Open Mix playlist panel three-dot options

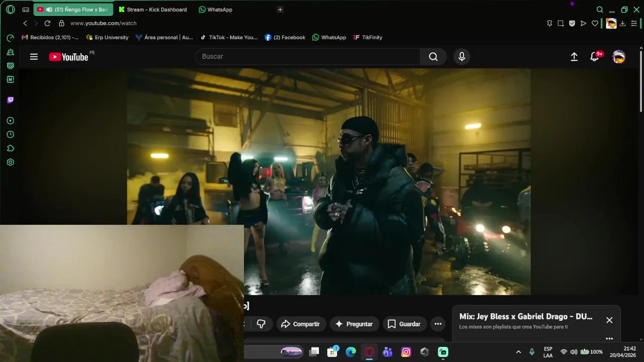[x=609, y=338]
